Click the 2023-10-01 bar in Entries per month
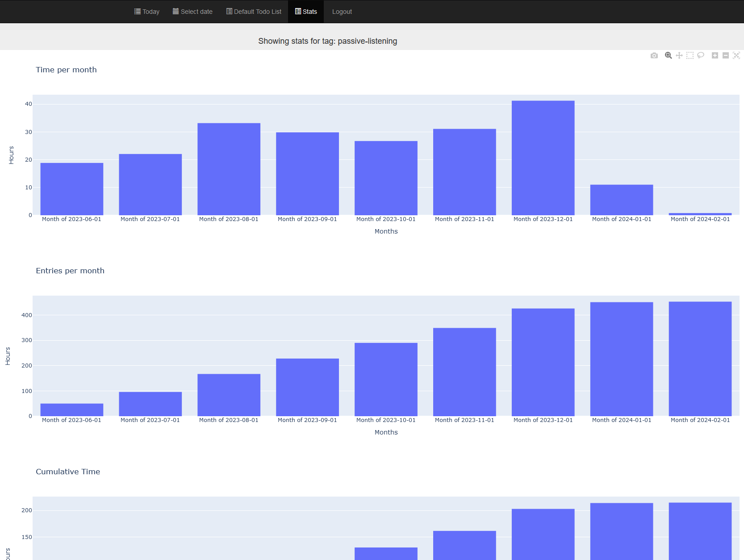The width and height of the screenshot is (744, 560). 386,380
